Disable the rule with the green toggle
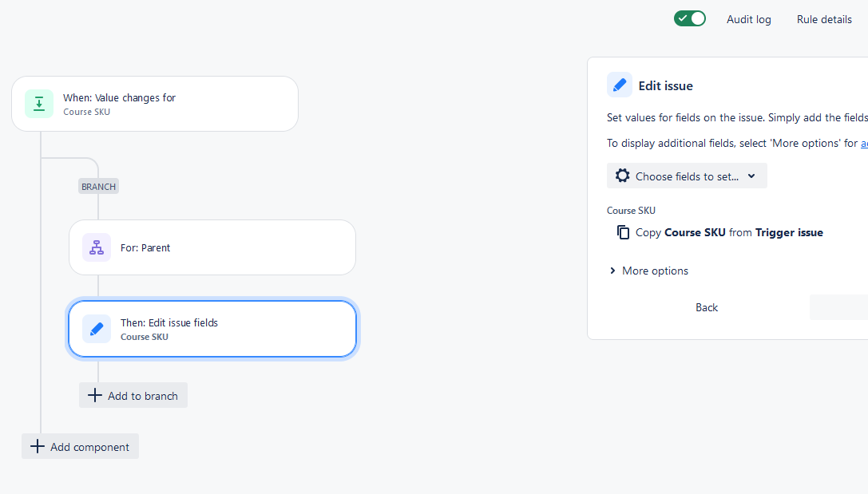Screen dimensions: 868x494 click(x=690, y=19)
